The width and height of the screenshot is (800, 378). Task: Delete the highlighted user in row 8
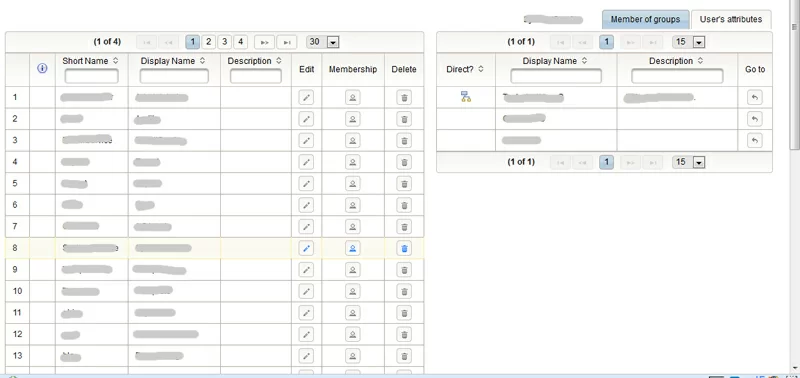[404, 248]
